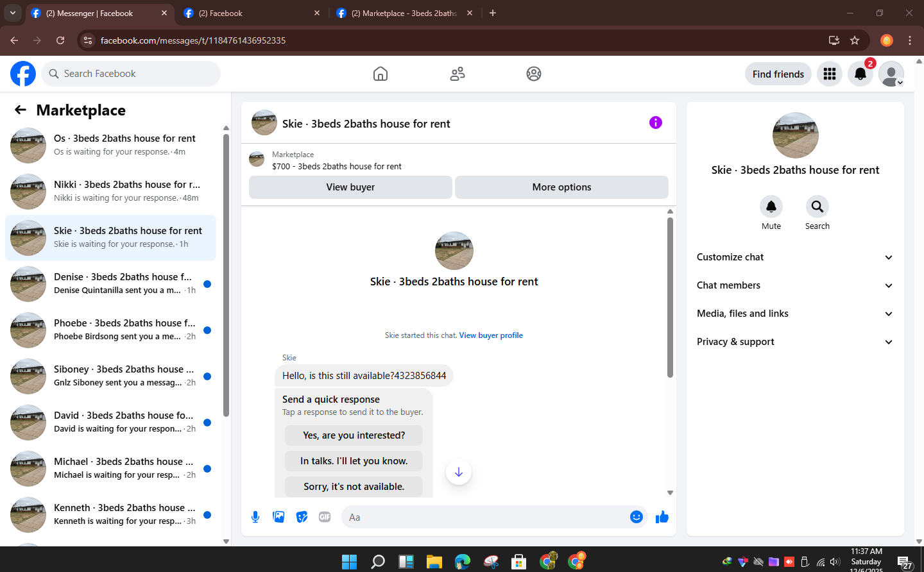The height and width of the screenshot is (572, 924).
Task: Expand Customize chat section
Action: coord(796,257)
